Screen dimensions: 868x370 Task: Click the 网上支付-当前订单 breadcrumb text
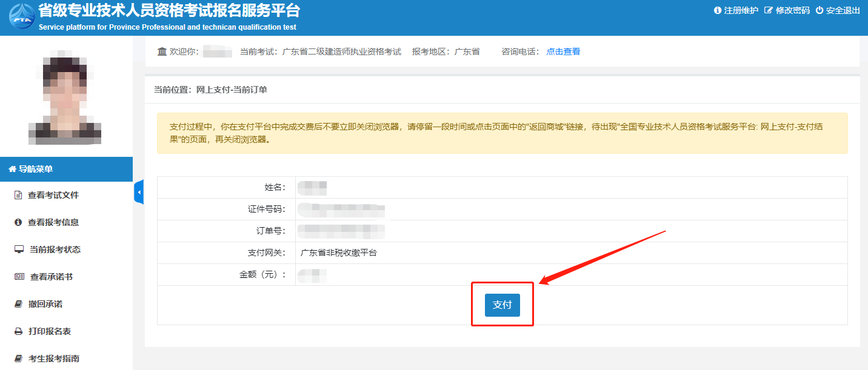[232, 90]
